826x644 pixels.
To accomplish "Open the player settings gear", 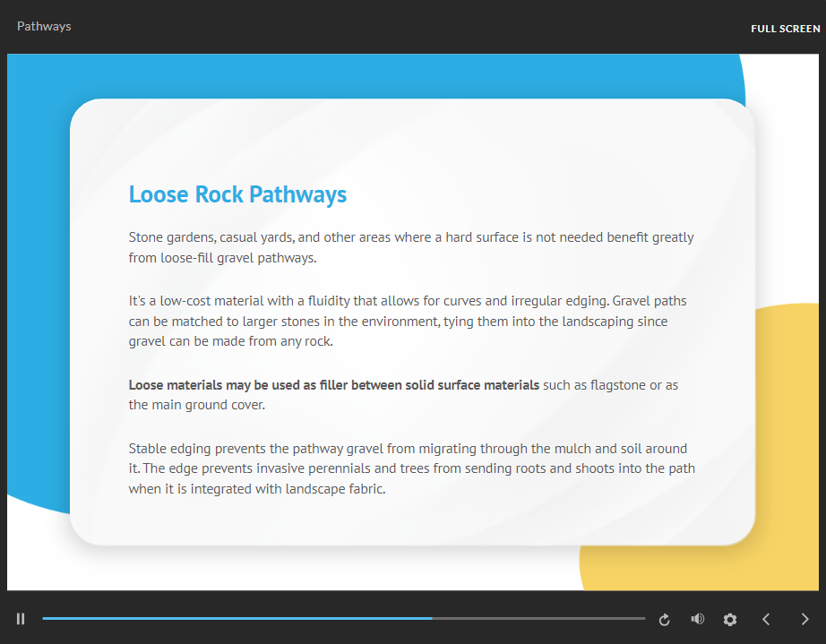I will [730, 619].
